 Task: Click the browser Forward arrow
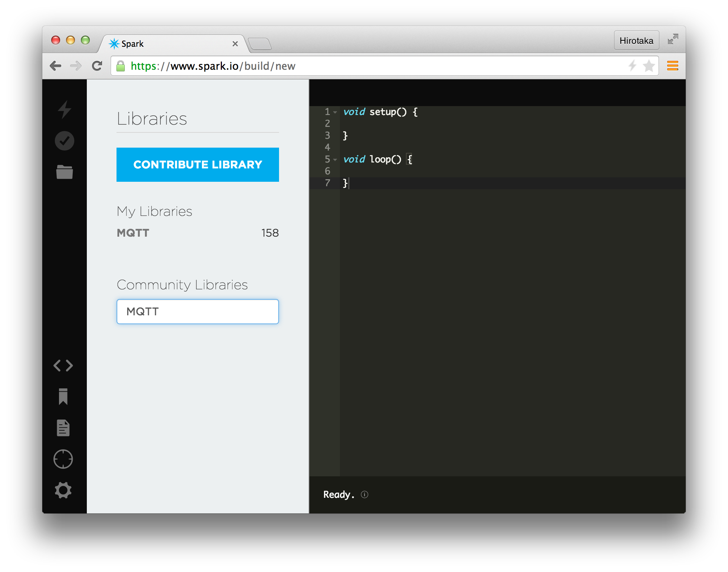[x=76, y=66]
